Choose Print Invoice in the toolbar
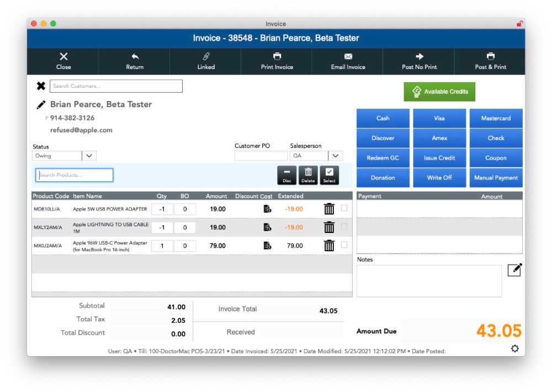The image size is (552, 392). (277, 61)
